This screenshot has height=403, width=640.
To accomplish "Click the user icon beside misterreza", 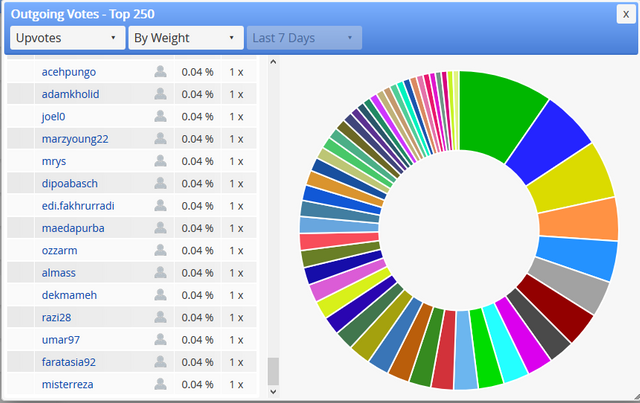I will [x=160, y=384].
